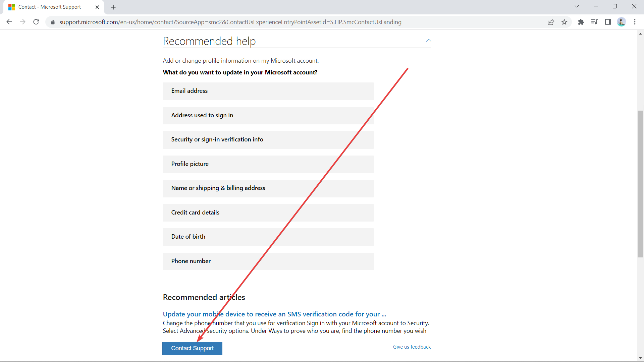Open Chrome three-dot menu
Image resolution: width=644 pixels, height=362 pixels.
[635, 22]
